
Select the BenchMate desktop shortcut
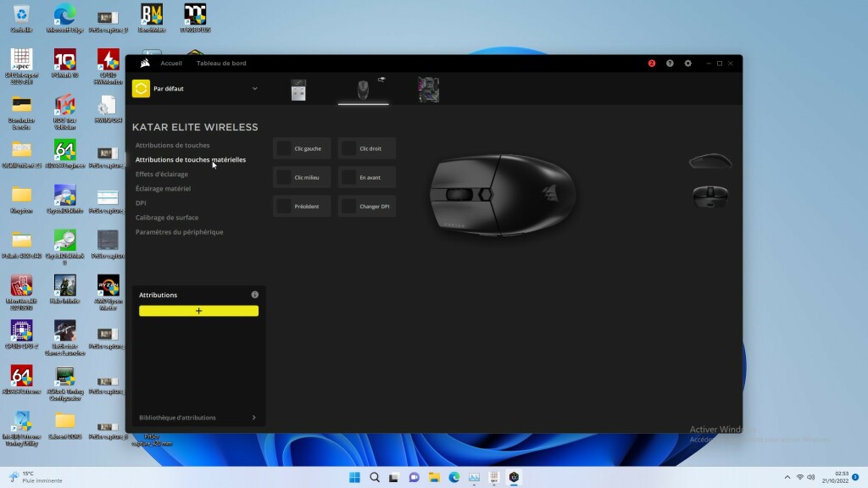point(152,19)
